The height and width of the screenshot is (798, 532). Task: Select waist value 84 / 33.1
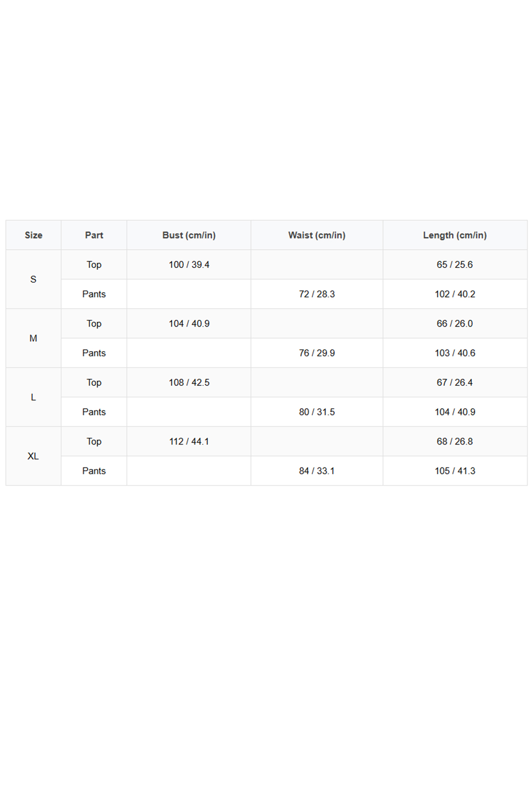(317, 471)
